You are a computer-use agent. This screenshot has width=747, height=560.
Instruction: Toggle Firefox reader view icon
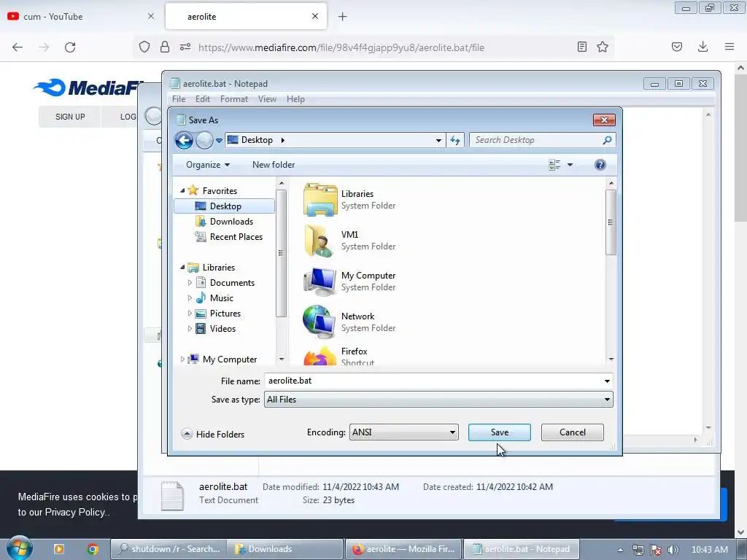[581, 47]
